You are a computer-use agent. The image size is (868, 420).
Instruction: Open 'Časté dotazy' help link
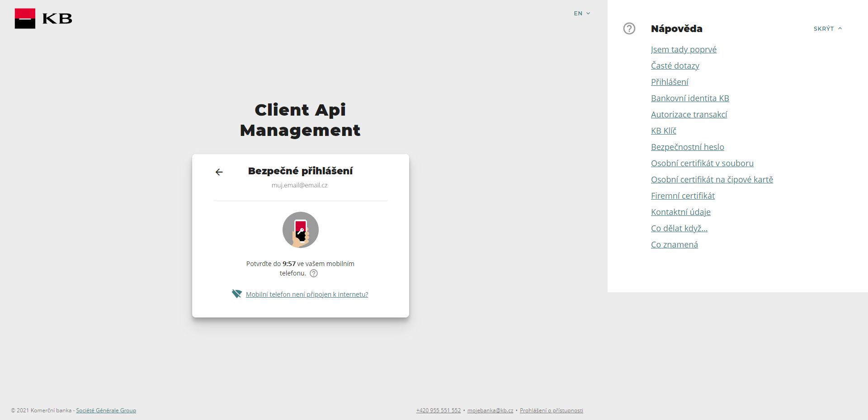[675, 66]
